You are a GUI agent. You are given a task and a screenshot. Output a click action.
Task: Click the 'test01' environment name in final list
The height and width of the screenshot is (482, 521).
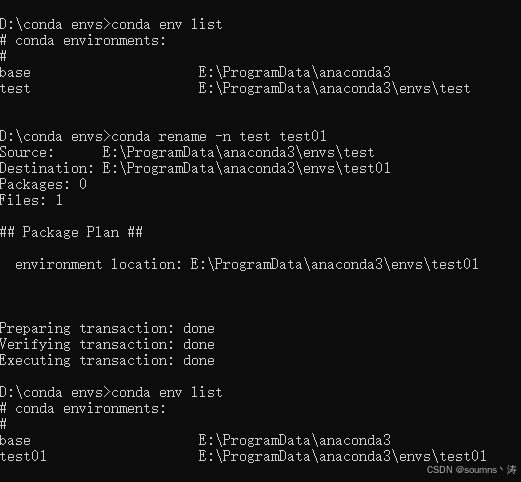tap(23, 456)
